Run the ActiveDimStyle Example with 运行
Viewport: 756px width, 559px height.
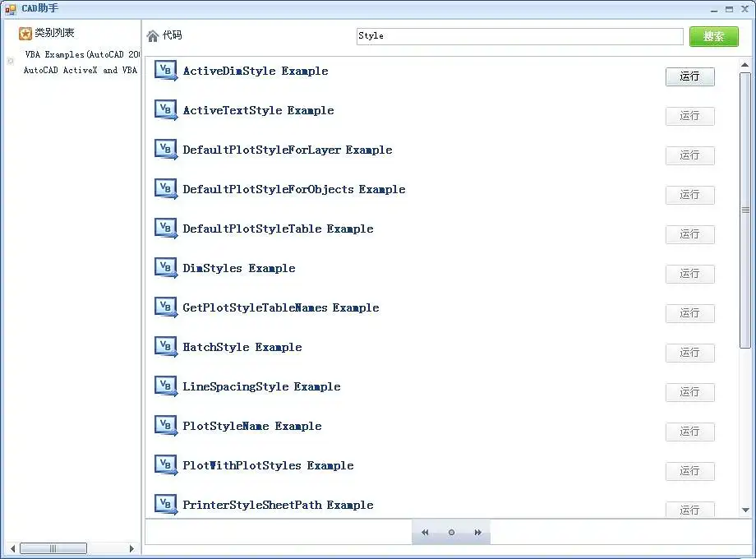coord(689,76)
